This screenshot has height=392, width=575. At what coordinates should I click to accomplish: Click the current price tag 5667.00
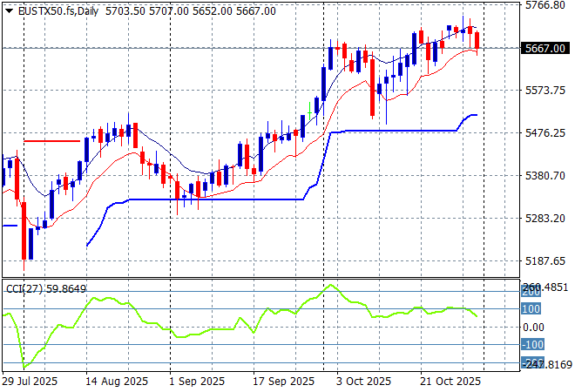(547, 48)
